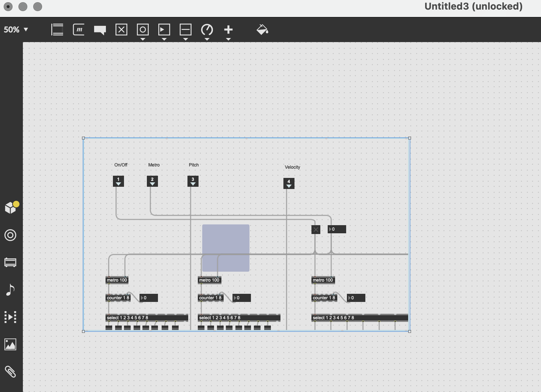Image resolution: width=541 pixels, height=392 pixels.
Task: Click the package cube icon in sidebar
Action: (11, 208)
